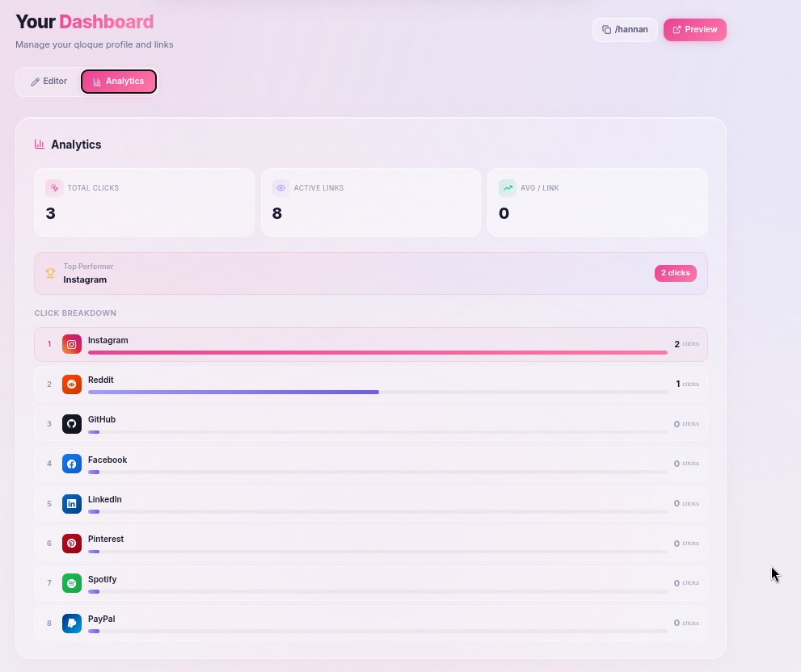Click the Instagram icon in the breakdown list
This screenshot has height=672, width=801.
tap(72, 343)
